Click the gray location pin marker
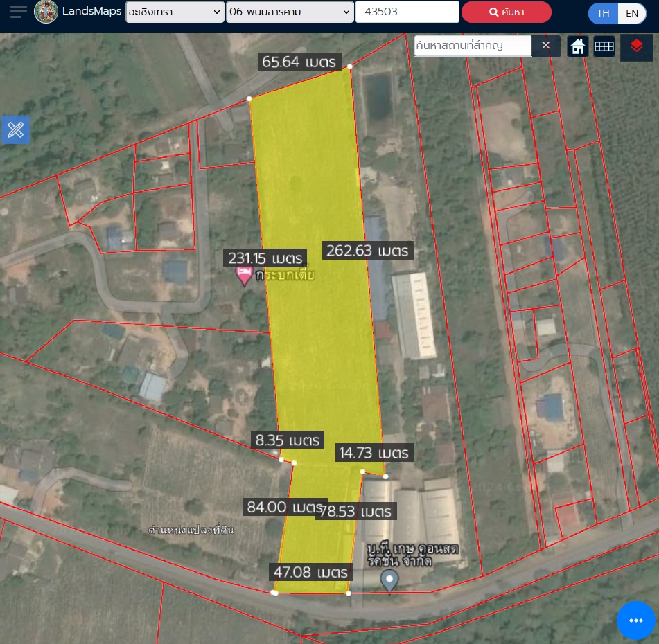 click(x=390, y=580)
